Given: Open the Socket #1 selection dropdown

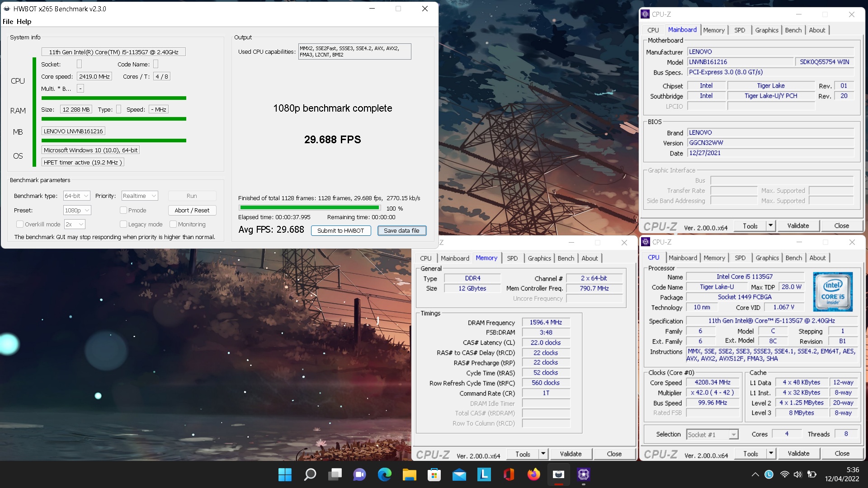Looking at the screenshot, I should 712,434.
